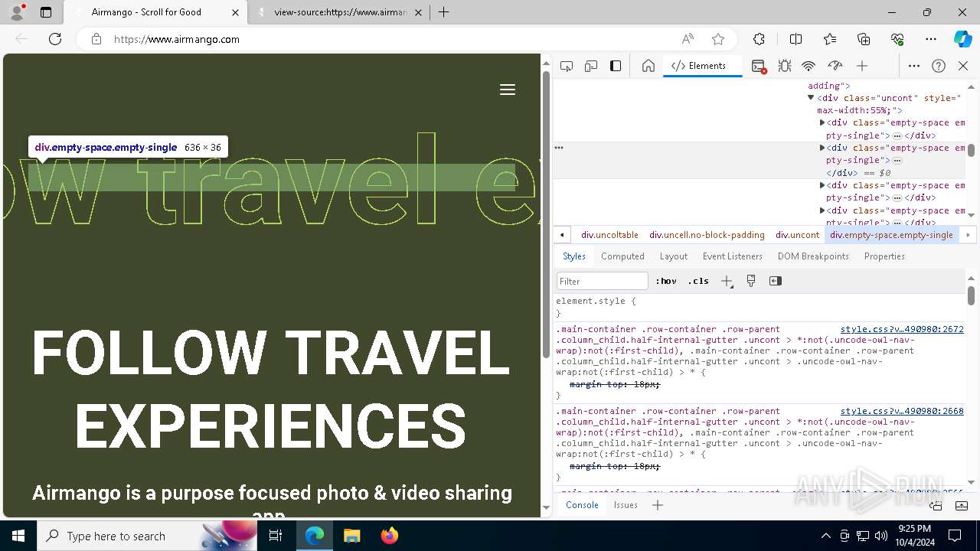Open the Performance gauge icon tool
The height and width of the screenshot is (551, 980).
point(835,66)
